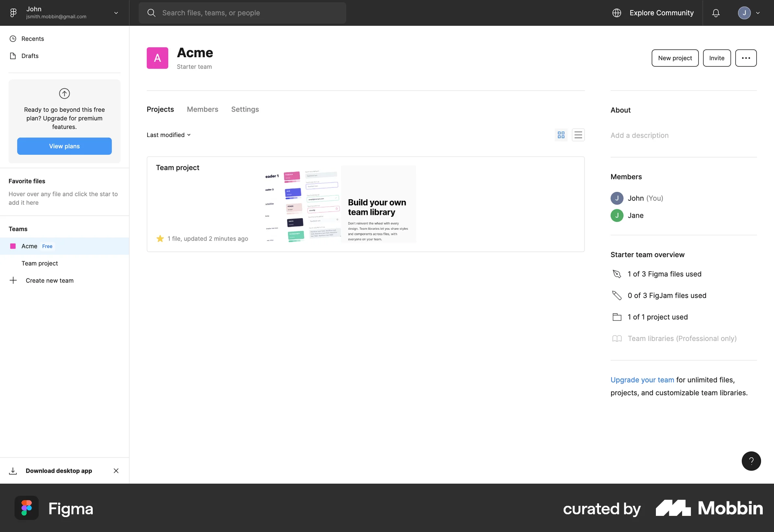Open Drafts from the sidebar

[x=30, y=56]
